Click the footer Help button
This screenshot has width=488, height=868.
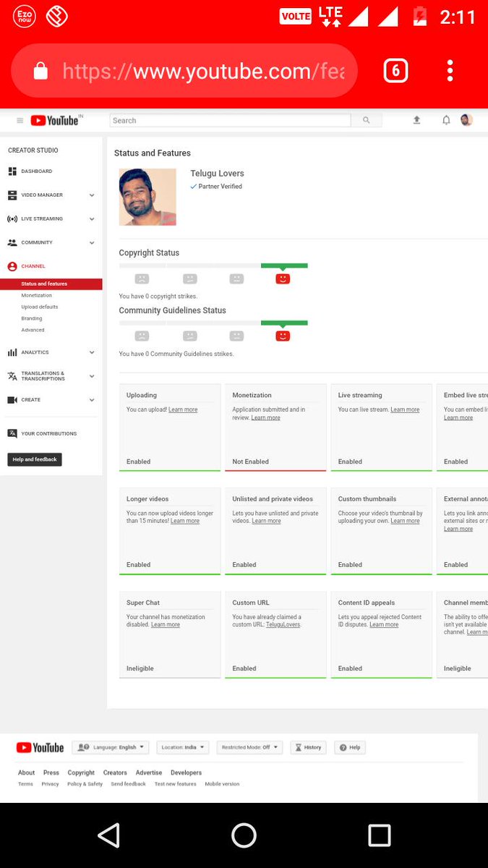point(350,747)
